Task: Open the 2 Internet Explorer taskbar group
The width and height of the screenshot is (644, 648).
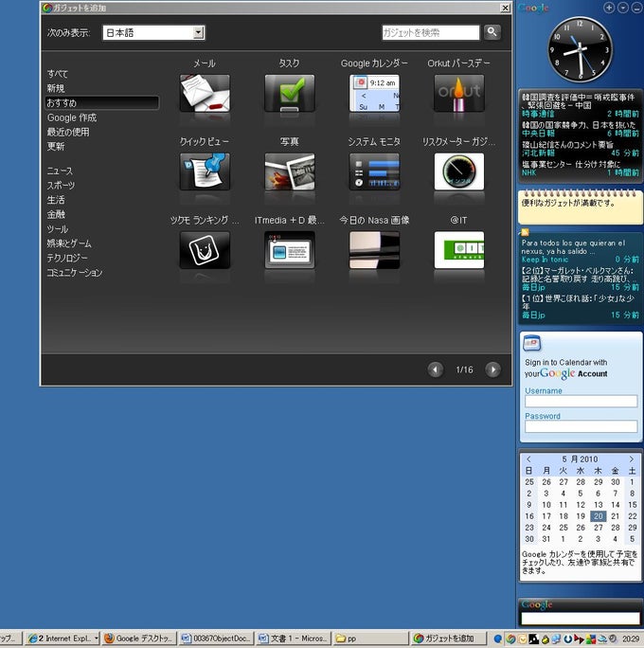Action: (x=63, y=639)
